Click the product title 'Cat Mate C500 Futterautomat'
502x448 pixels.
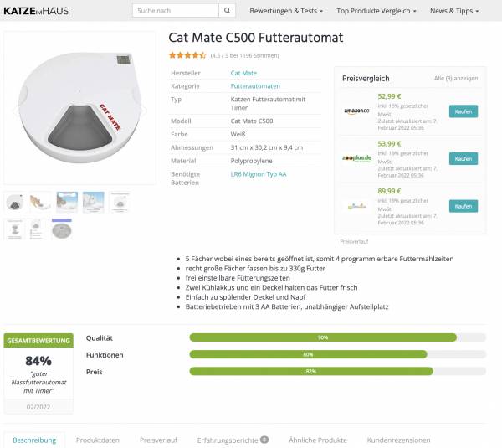255,38
